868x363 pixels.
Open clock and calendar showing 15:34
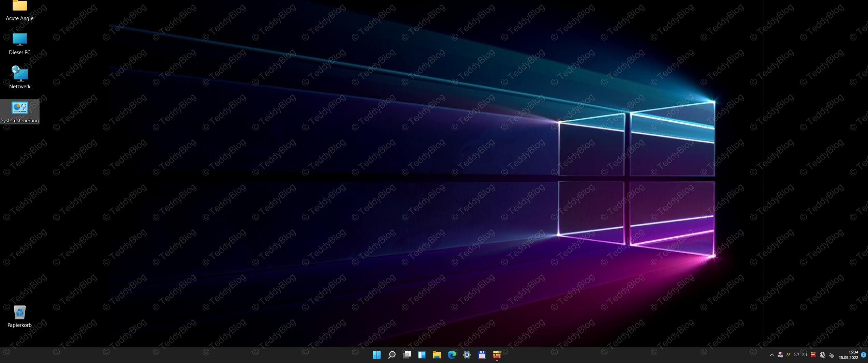848,355
